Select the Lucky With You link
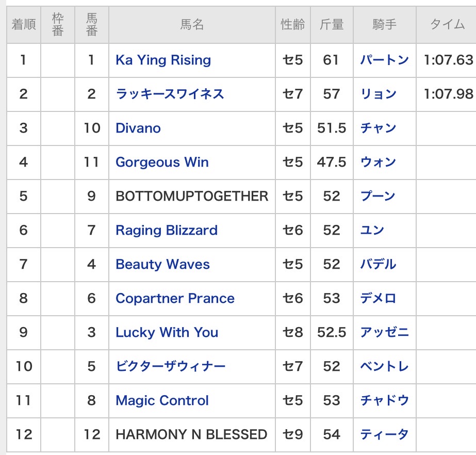The width and height of the screenshot is (476, 455). click(167, 332)
